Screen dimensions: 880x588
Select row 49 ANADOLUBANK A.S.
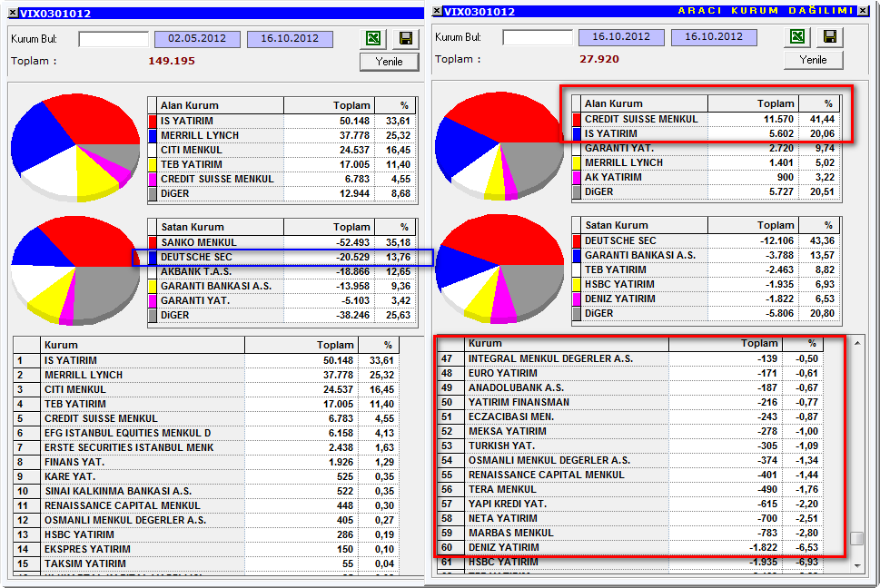click(630, 387)
